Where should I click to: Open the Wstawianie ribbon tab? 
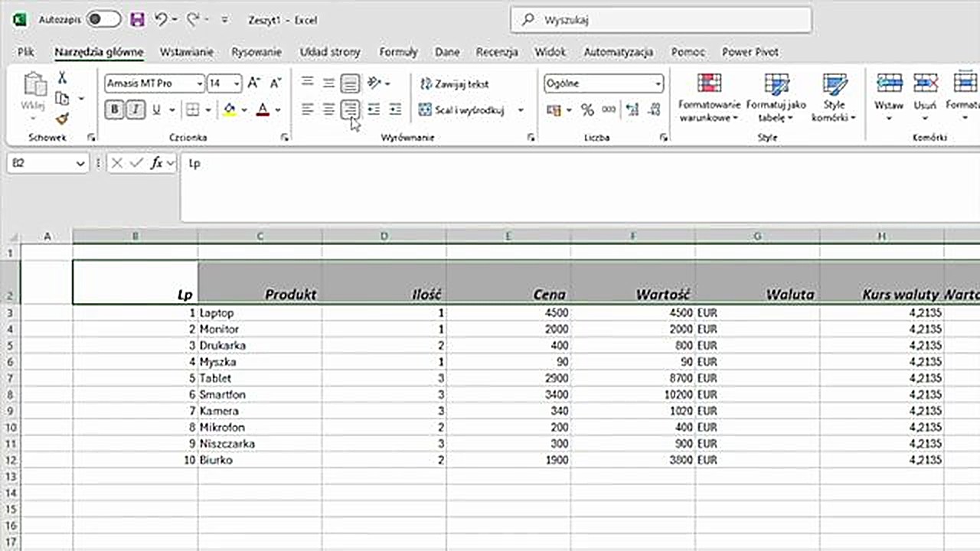186,52
